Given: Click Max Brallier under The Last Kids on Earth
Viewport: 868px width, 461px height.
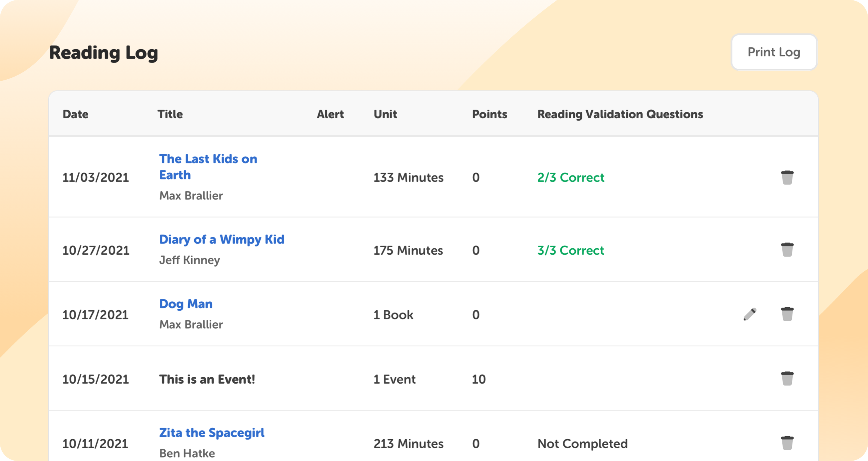Looking at the screenshot, I should tap(191, 195).
